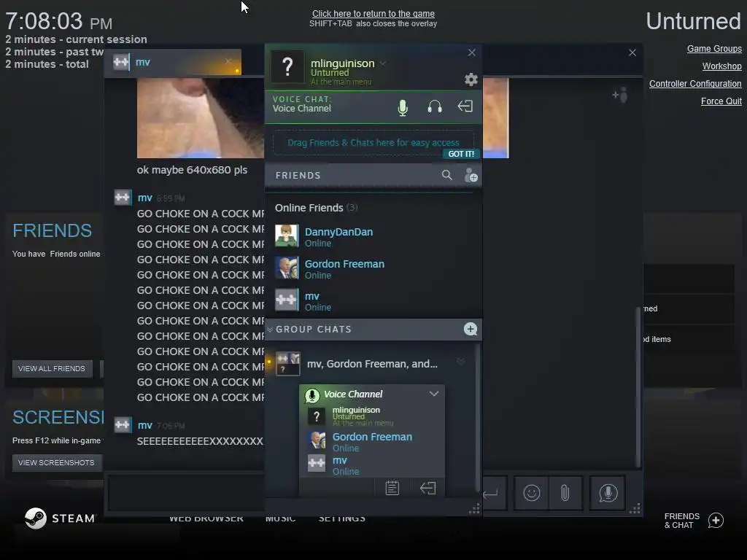Open Game Groups link

pos(714,49)
